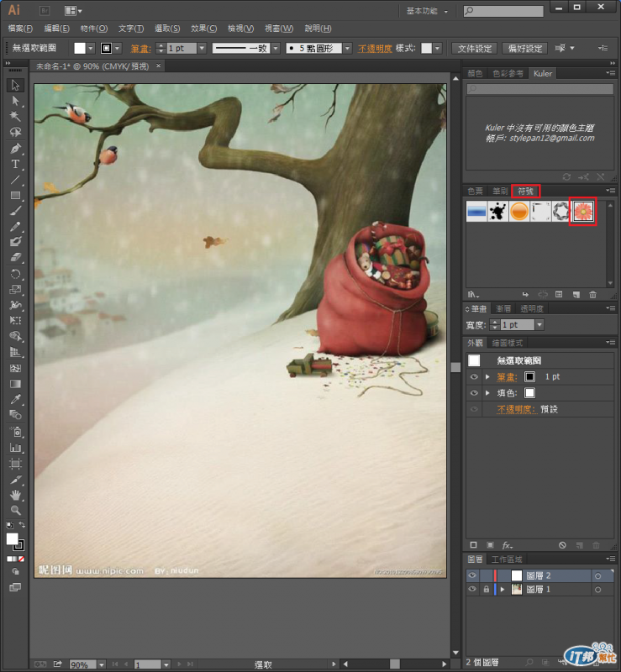This screenshot has height=672, width=621.
Task: Expand the 筆畫 row in appearance panel
Action: click(x=487, y=376)
